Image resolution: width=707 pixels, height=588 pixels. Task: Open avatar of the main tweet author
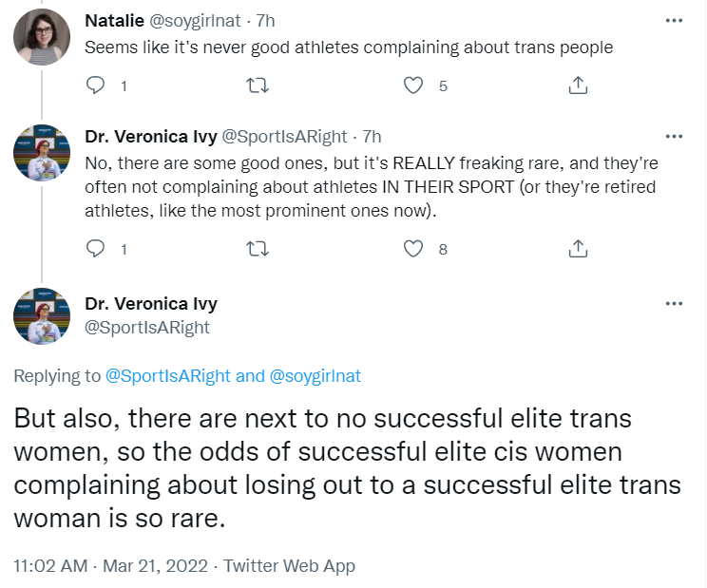click(x=42, y=316)
